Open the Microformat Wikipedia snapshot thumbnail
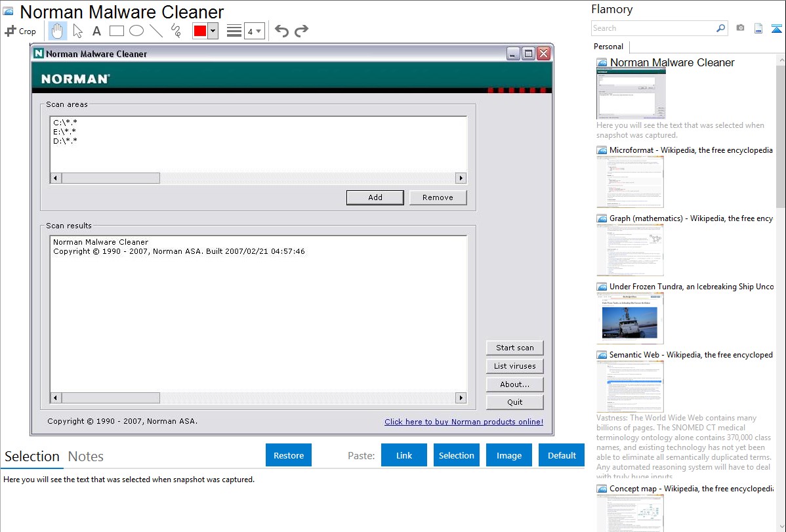Screen dimensions: 786x532 pyautogui.click(x=630, y=182)
